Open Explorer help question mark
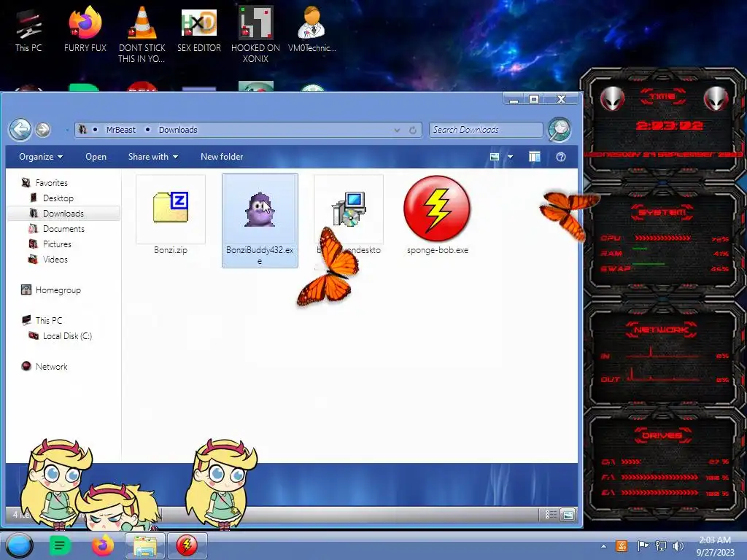Image resolution: width=747 pixels, height=560 pixels. [x=561, y=157]
